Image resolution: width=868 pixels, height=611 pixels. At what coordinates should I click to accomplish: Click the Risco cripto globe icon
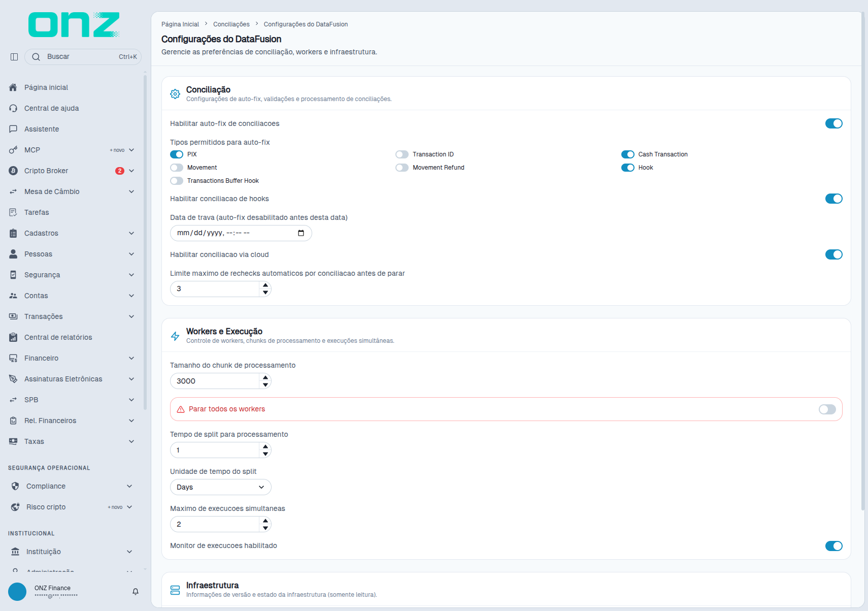pos(15,507)
